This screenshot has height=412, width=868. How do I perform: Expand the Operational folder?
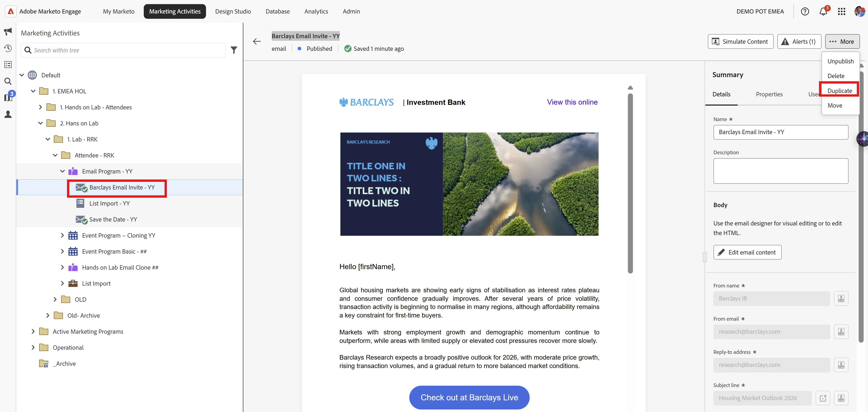click(33, 348)
